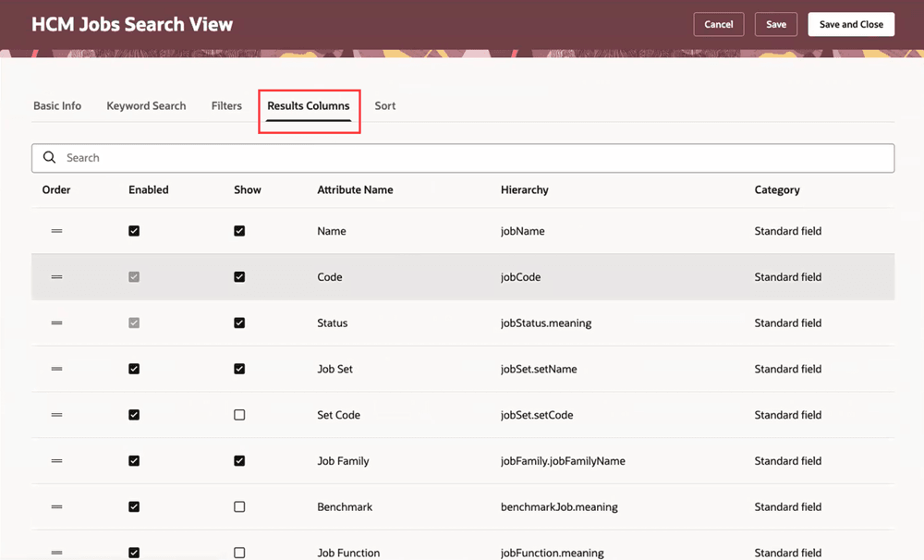Click the Job Set attribute name

click(x=334, y=369)
